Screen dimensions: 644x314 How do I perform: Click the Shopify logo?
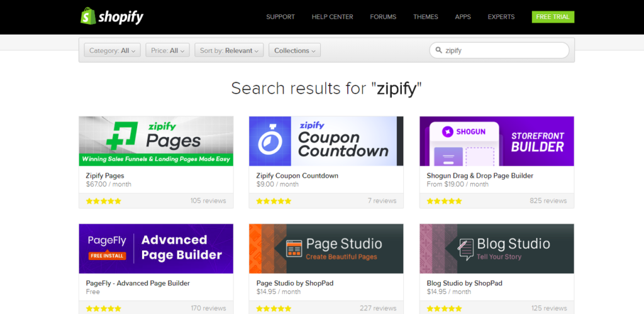coord(112,17)
